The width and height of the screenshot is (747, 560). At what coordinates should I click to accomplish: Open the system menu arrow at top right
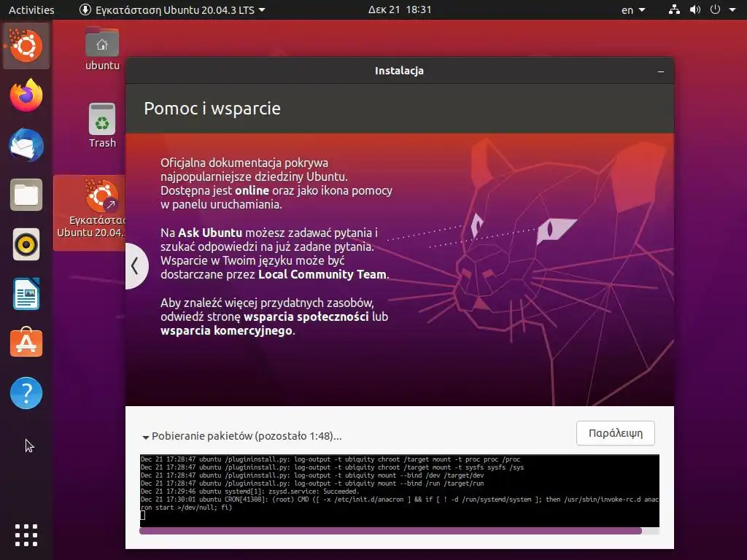(732, 9)
